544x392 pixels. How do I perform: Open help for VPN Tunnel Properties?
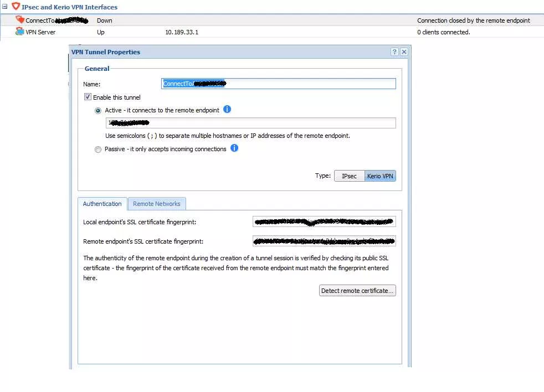point(394,51)
